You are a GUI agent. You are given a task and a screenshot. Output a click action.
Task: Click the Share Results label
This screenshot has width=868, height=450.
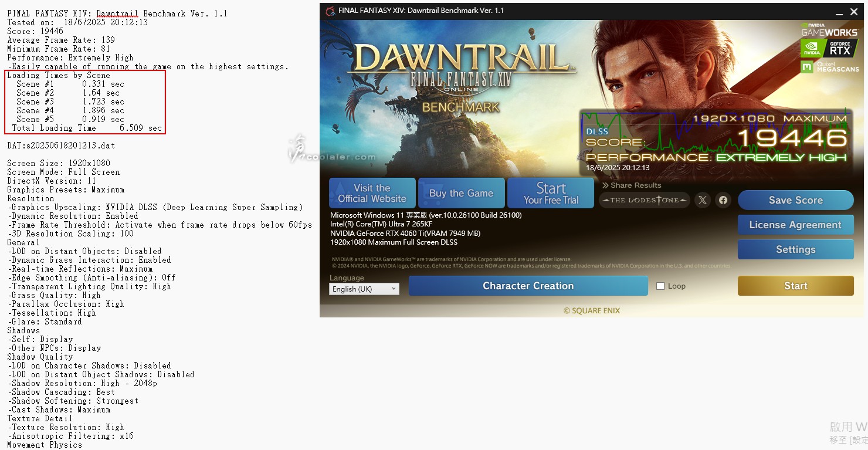[631, 185]
